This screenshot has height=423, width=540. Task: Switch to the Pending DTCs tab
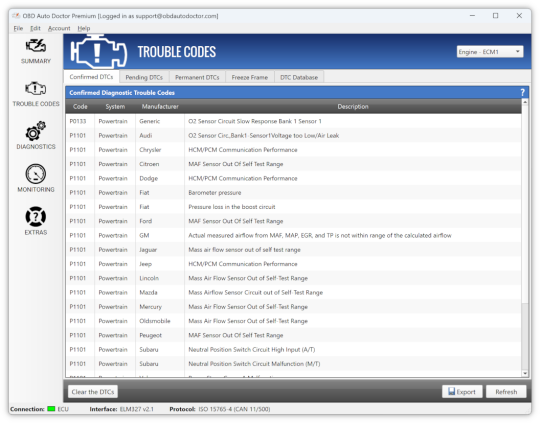click(x=144, y=77)
